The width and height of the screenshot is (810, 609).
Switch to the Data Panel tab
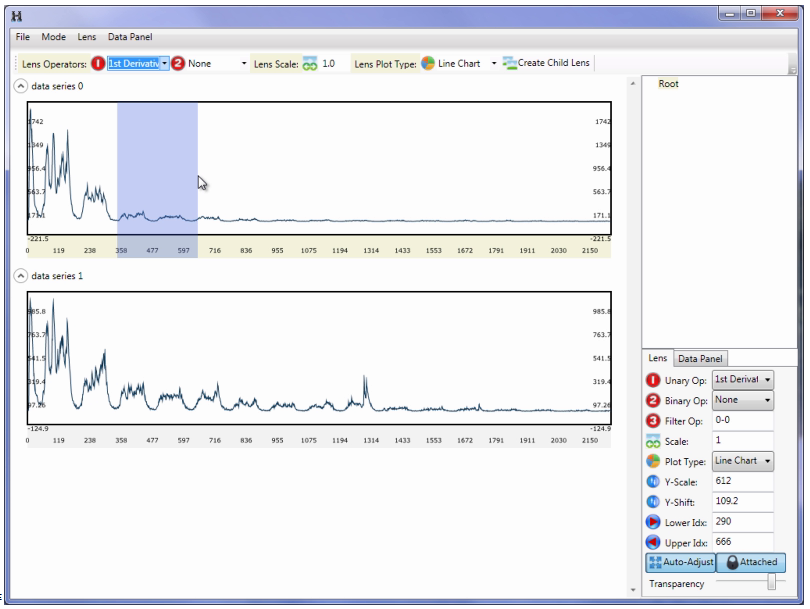(x=700, y=358)
